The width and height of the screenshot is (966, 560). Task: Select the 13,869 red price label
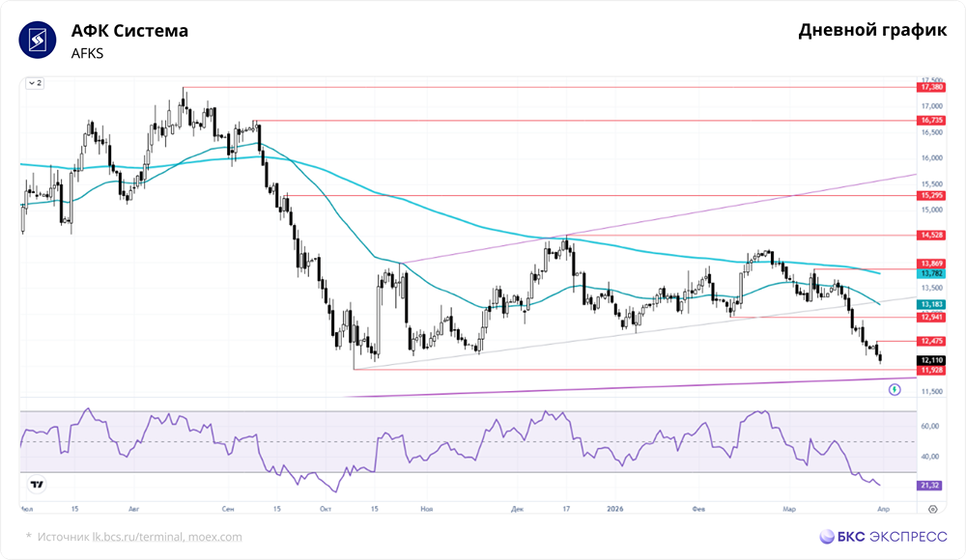coord(931,264)
